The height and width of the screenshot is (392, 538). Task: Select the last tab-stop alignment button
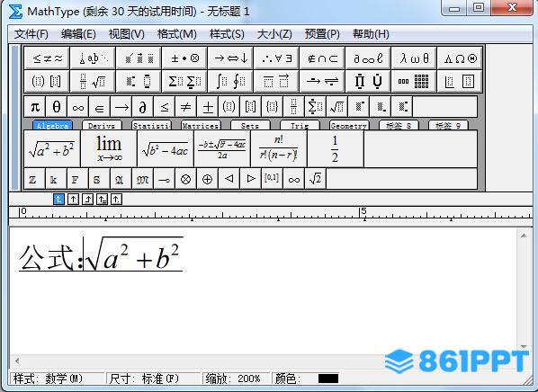click(116, 200)
